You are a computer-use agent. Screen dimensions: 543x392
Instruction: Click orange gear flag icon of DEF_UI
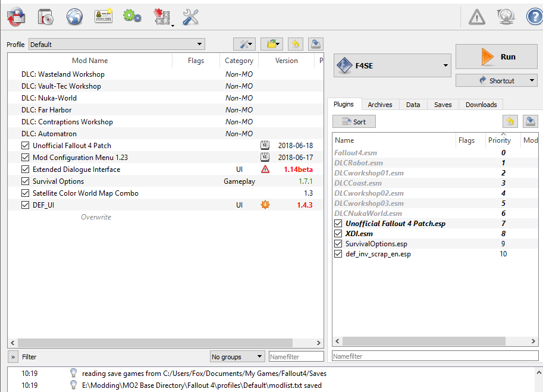[265, 205]
